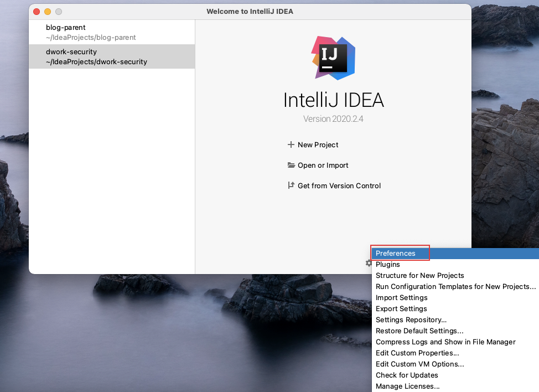The width and height of the screenshot is (539, 392).
Task: Choose Restore Default Settings...
Action: 455,331
